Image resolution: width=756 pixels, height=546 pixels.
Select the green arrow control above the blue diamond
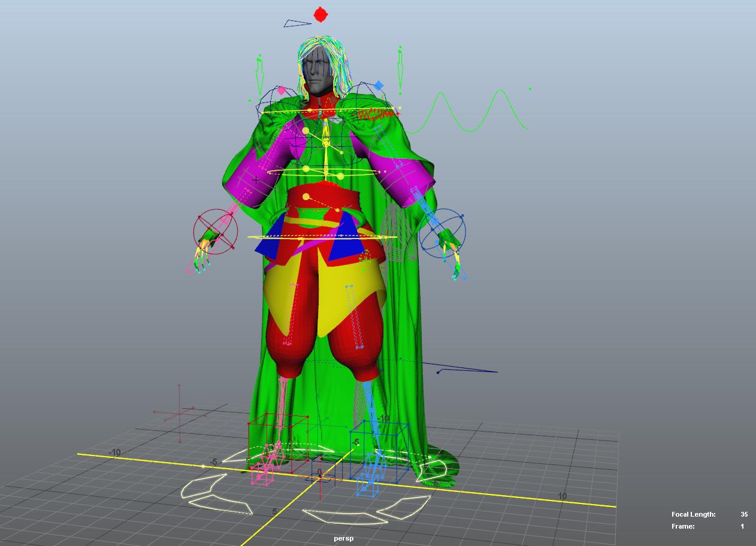tap(400, 70)
